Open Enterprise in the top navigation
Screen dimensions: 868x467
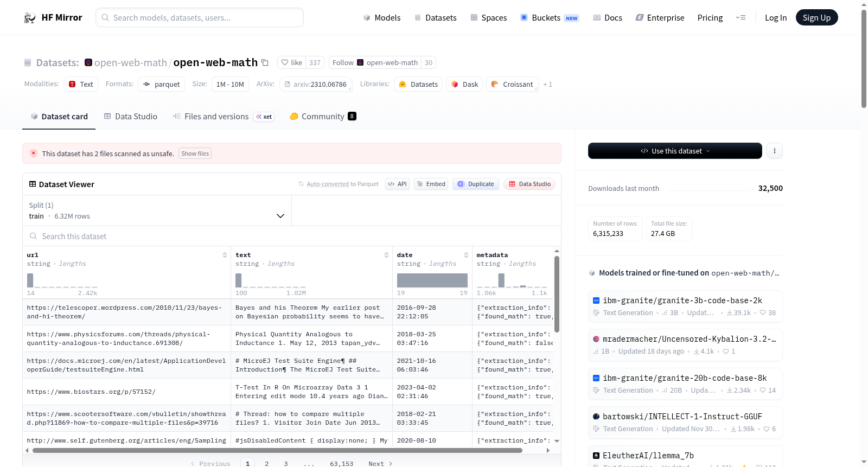point(660,18)
